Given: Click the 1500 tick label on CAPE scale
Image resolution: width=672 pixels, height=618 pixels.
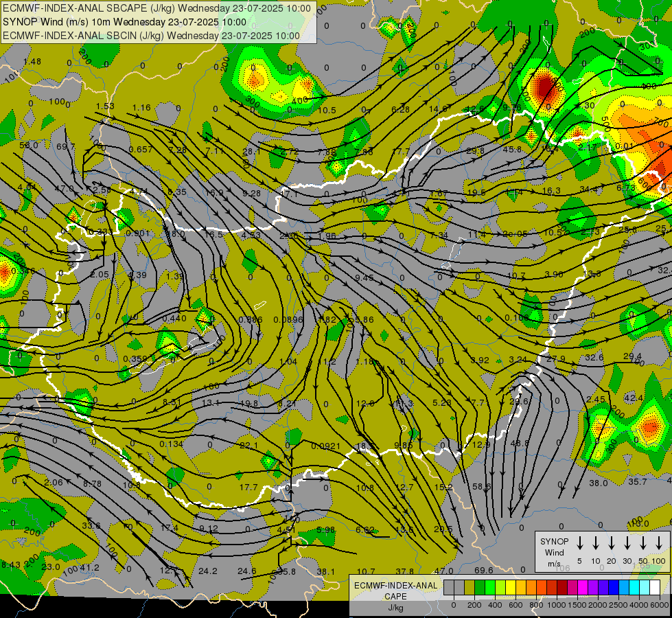Looking at the screenshot, I should (x=577, y=605).
